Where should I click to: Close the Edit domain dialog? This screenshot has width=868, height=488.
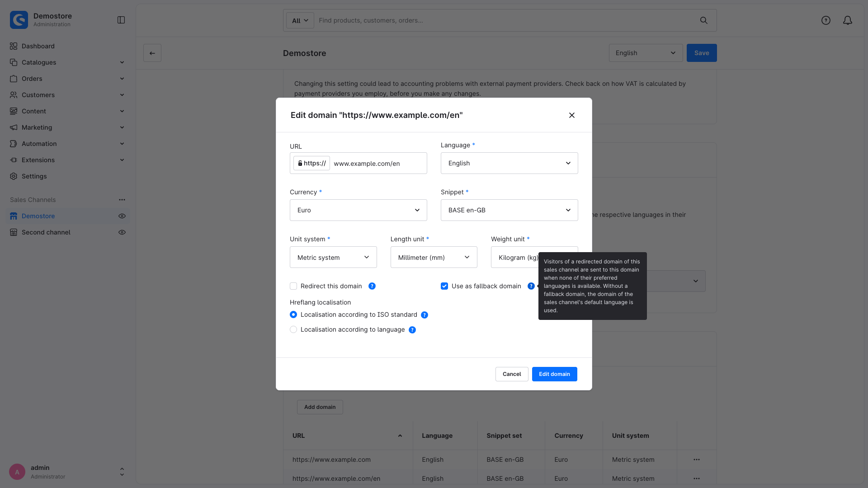point(572,115)
